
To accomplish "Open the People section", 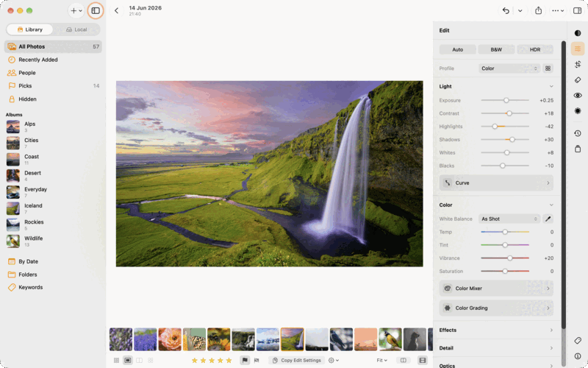I will (53, 73).
